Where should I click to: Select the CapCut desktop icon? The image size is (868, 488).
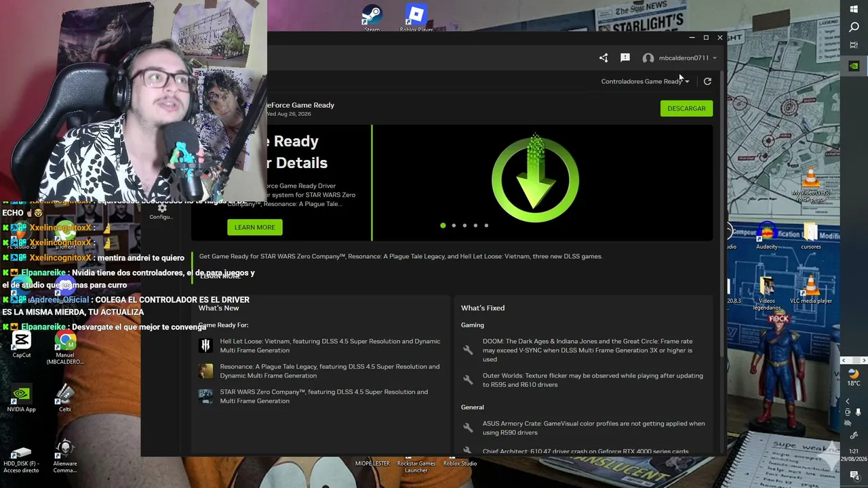(x=22, y=344)
